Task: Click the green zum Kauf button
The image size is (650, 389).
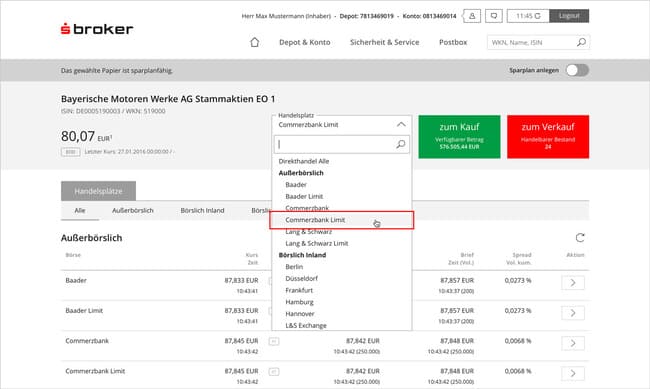Action: coord(459,137)
